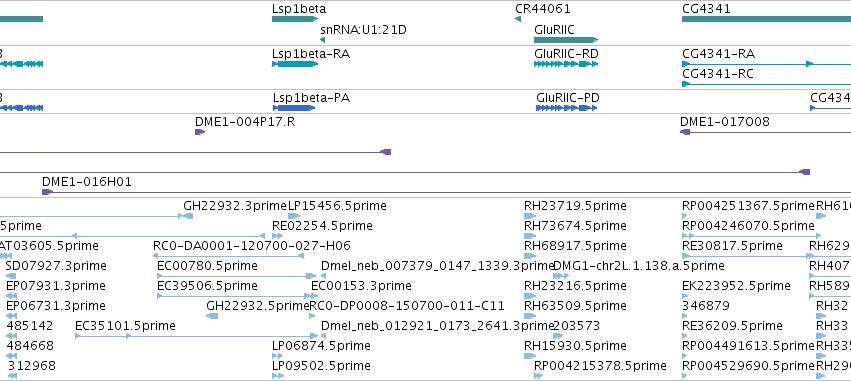Click the snRNA:U1:21D gene arrow glyph
The image size is (851, 381).
pos(322,40)
